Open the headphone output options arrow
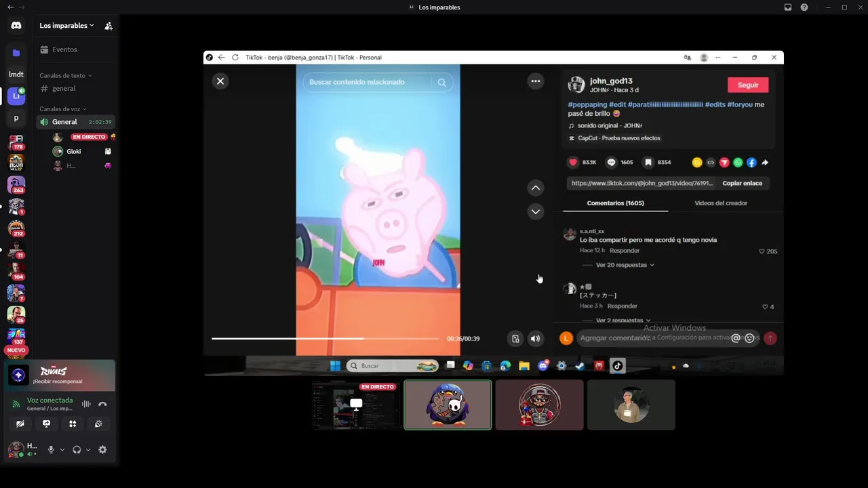The height and width of the screenshot is (488, 868). 88,449
